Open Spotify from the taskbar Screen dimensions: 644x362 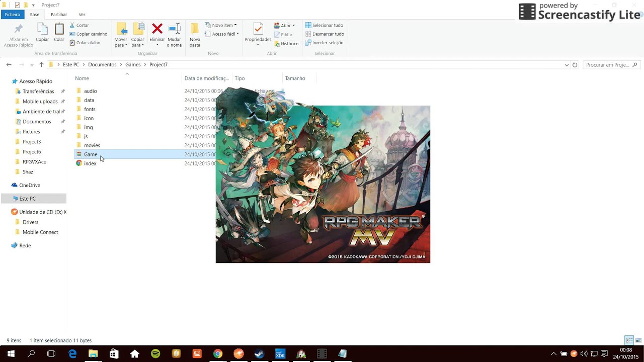155,354
